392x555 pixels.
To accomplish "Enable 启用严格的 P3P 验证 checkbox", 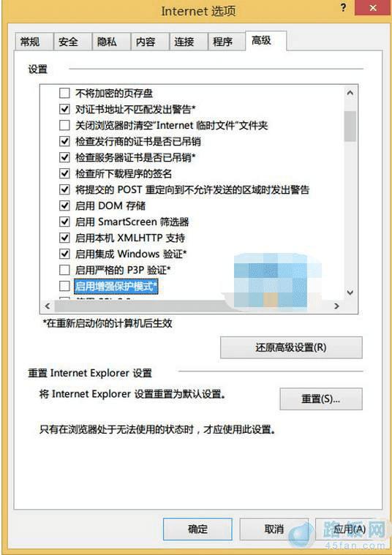I will tap(64, 270).
